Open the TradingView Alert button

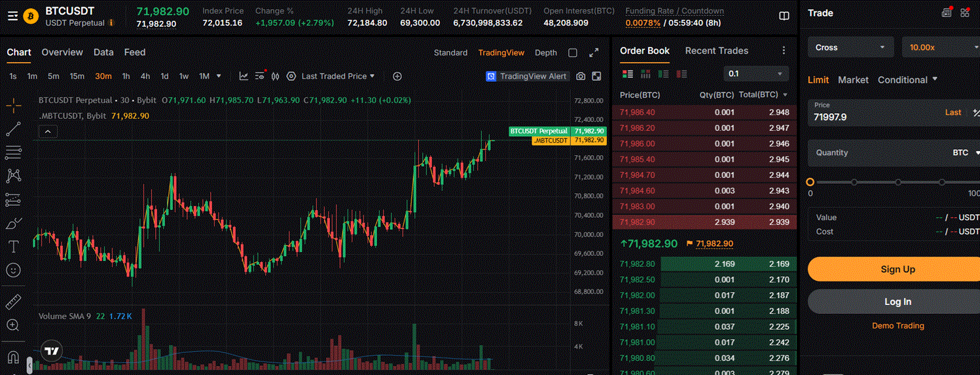click(x=527, y=76)
